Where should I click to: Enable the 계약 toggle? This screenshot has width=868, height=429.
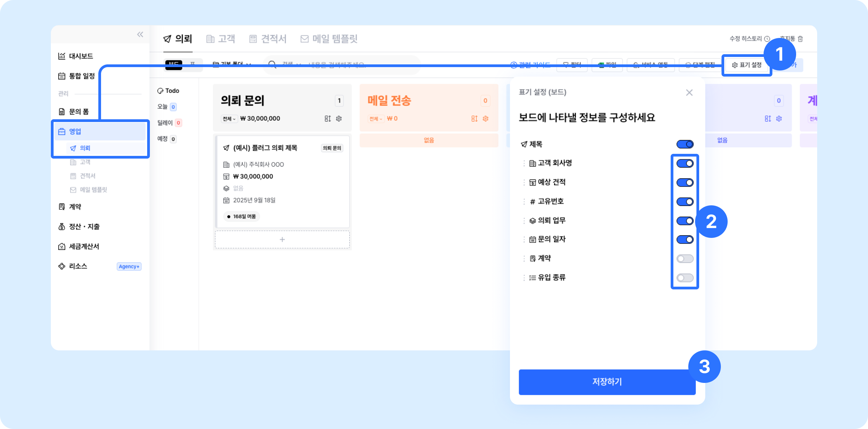tap(685, 259)
